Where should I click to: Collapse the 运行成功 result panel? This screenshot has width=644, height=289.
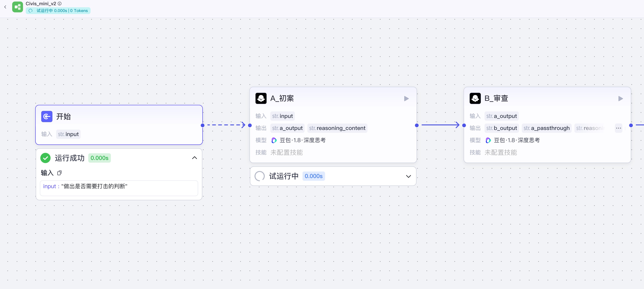click(x=194, y=158)
